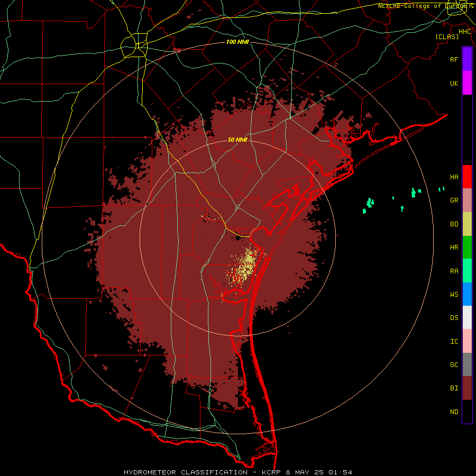Click the RF purple legend swatch

tap(467, 59)
